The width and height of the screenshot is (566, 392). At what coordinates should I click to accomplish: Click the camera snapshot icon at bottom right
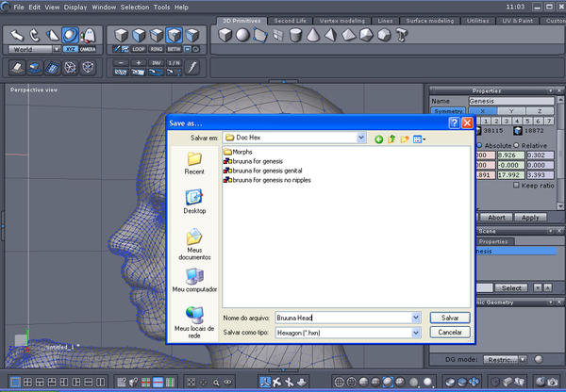pyautogui.click(x=552, y=382)
